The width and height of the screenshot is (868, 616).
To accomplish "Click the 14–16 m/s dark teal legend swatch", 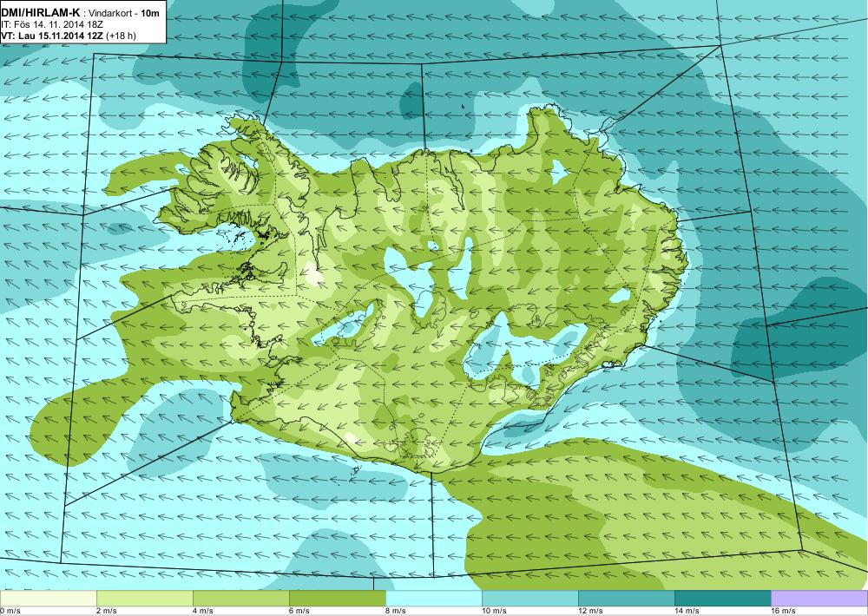I will tap(723, 599).
